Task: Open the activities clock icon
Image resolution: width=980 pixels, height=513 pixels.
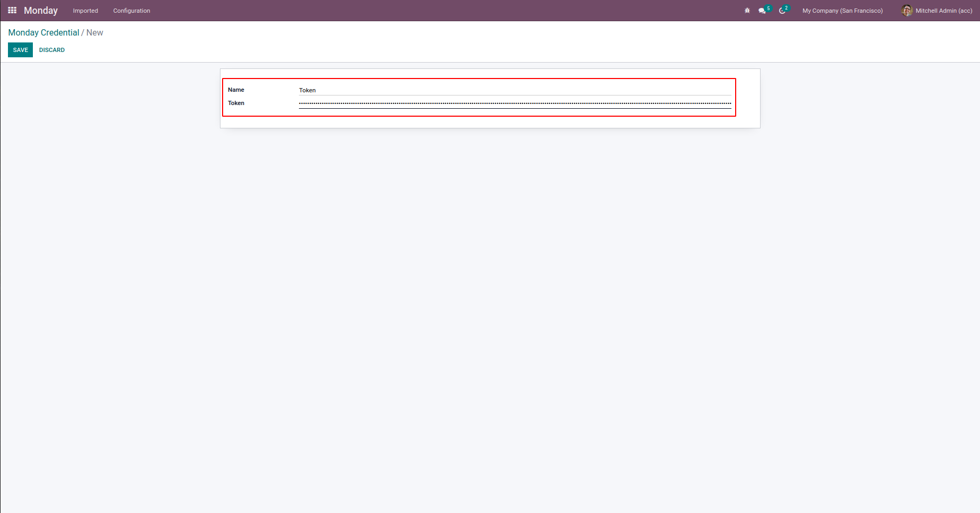Action: click(782, 11)
